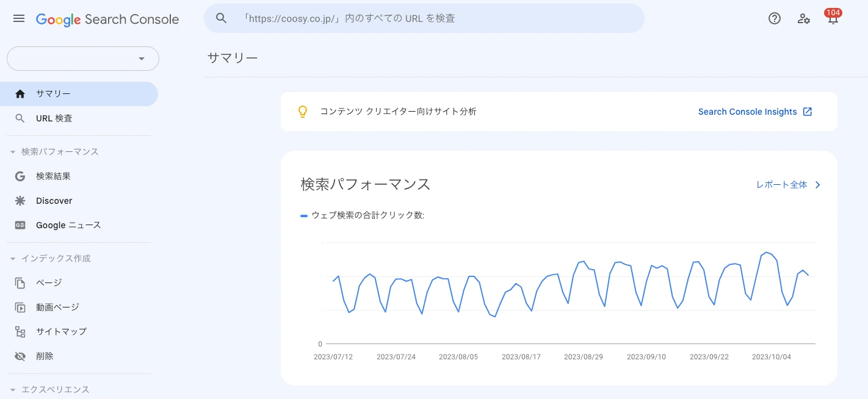The image size is (868, 399).
Task: Click the 2023/08/05 axis date label
Action: tap(458, 357)
